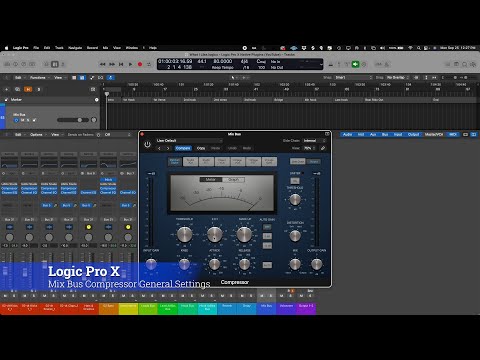Go to the project beginning in transport
This screenshot has width=480, height=360.
click(x=121, y=64)
